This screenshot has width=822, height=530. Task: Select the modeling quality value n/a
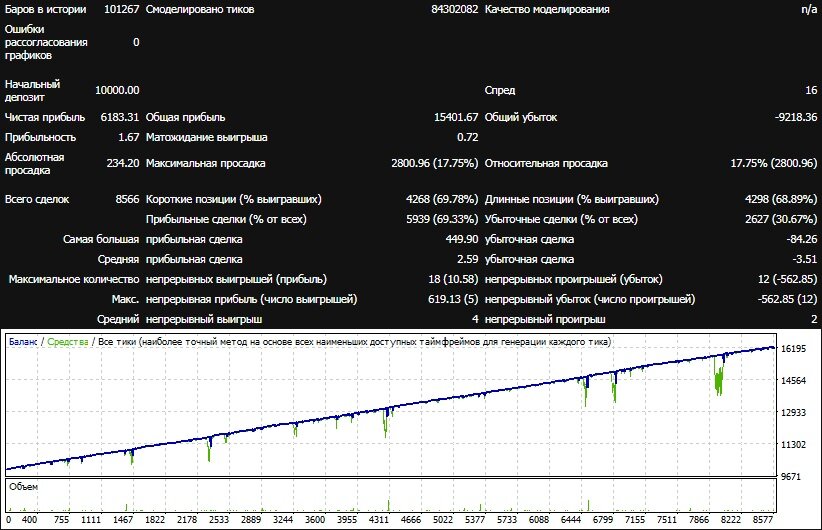[x=809, y=9]
